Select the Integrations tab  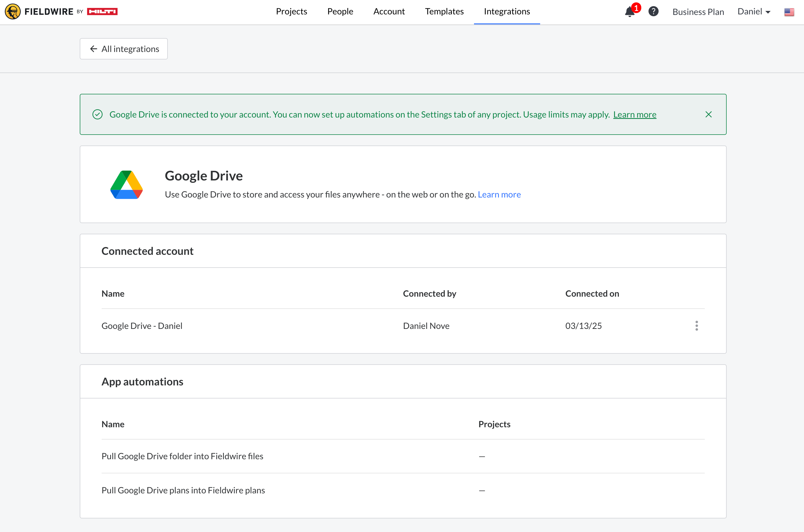coord(507,11)
